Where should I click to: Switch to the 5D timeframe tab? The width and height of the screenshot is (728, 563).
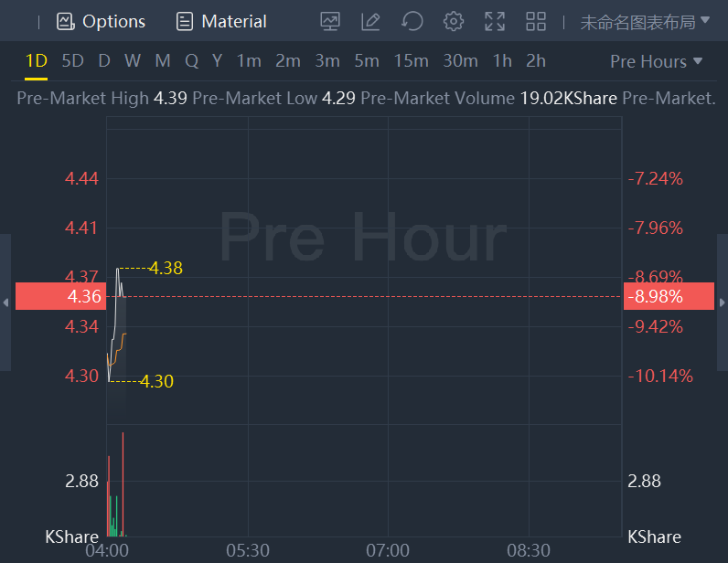coord(72,61)
